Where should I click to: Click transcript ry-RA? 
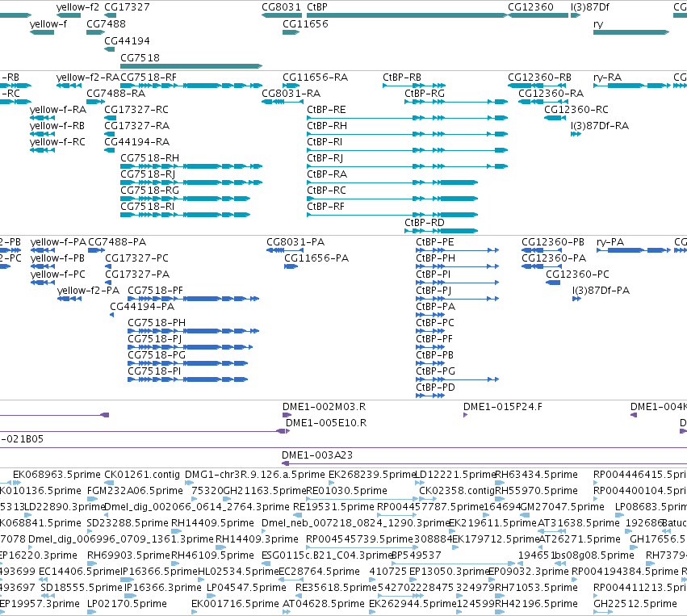click(632, 86)
